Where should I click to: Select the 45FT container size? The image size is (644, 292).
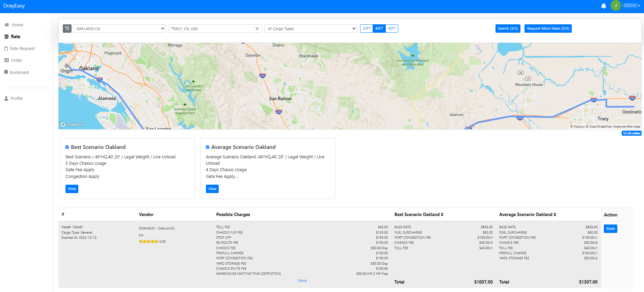click(392, 29)
